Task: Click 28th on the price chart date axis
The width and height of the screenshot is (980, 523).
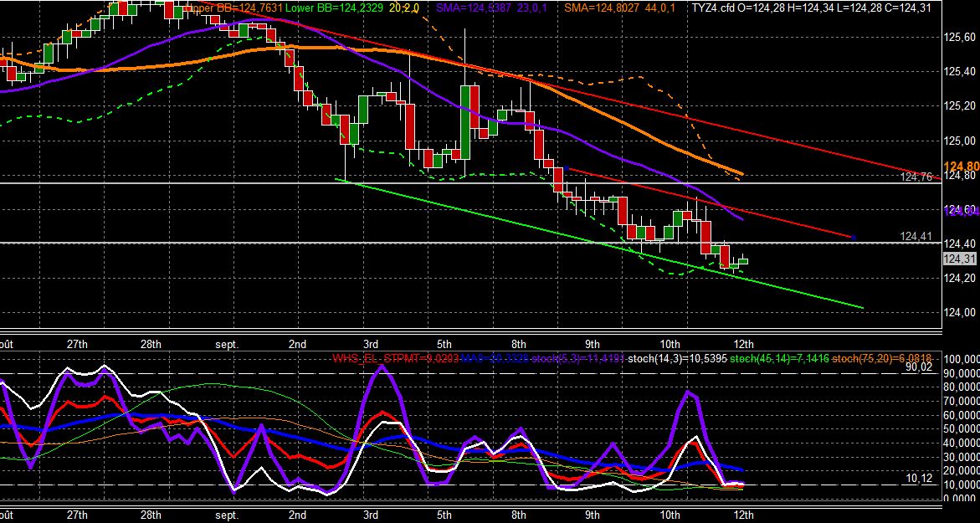Action: (151, 344)
